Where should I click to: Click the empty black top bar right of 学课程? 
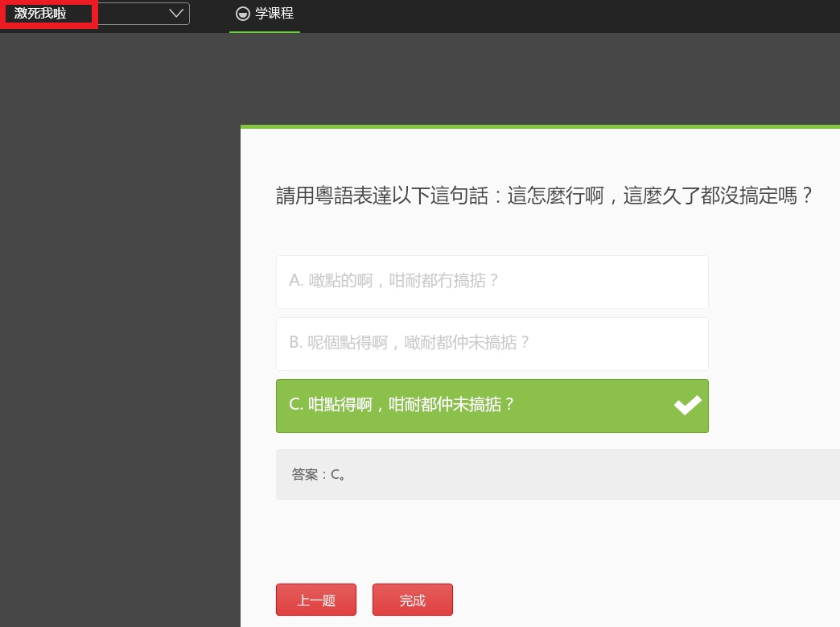pos(563,14)
